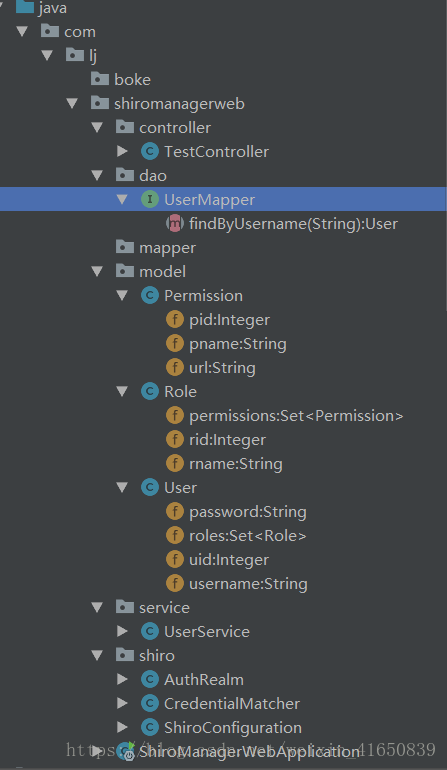Click the TestController class icon

click(150, 152)
